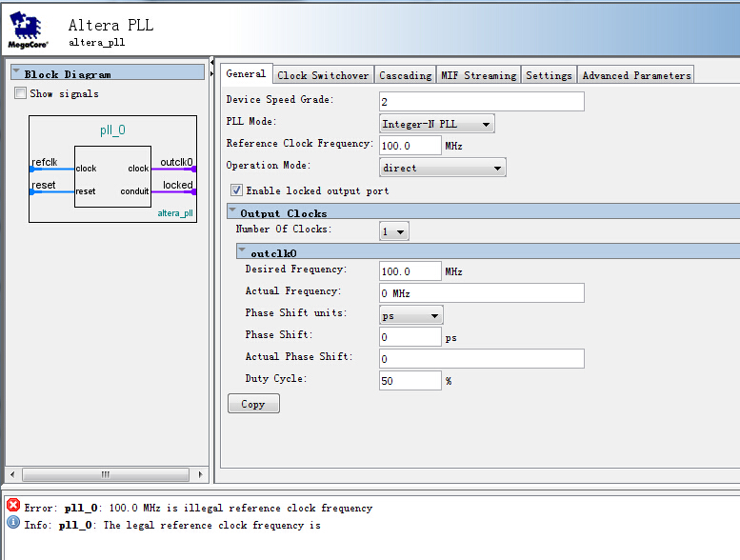The width and height of the screenshot is (740, 560).
Task: Click the legal reference clock info message
Action: click(172, 525)
